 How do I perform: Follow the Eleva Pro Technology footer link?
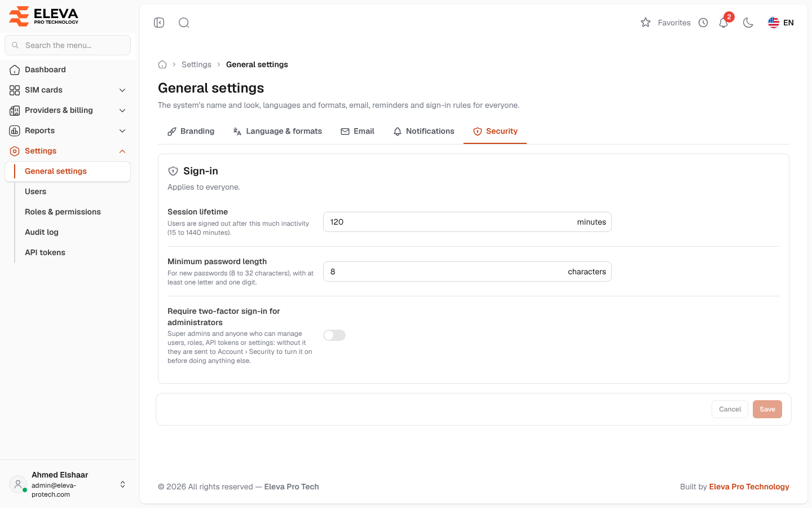point(749,487)
